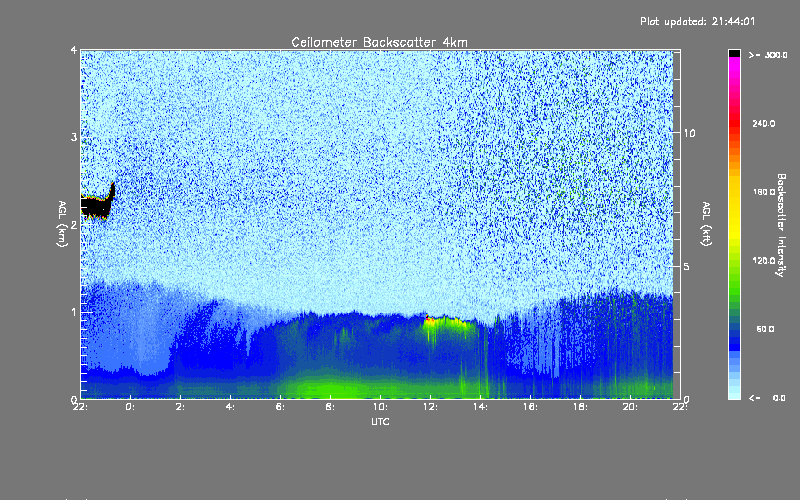Click the '6:' UTC hour tick label

pos(280,407)
